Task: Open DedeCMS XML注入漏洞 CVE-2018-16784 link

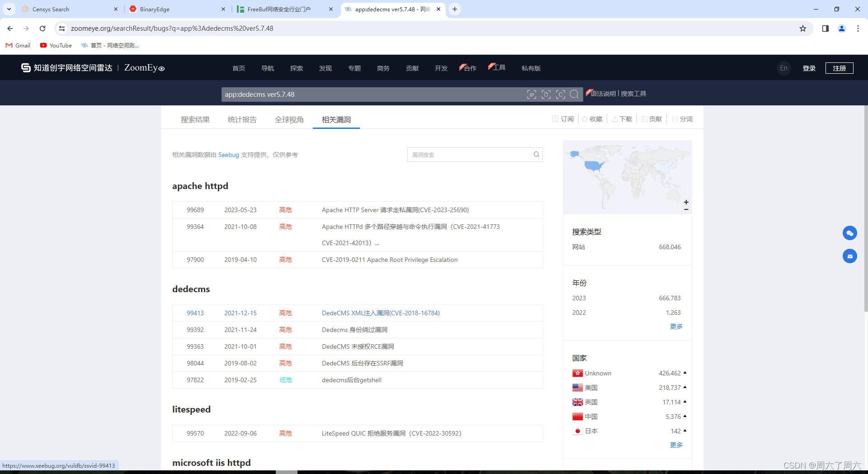Action: point(381,313)
